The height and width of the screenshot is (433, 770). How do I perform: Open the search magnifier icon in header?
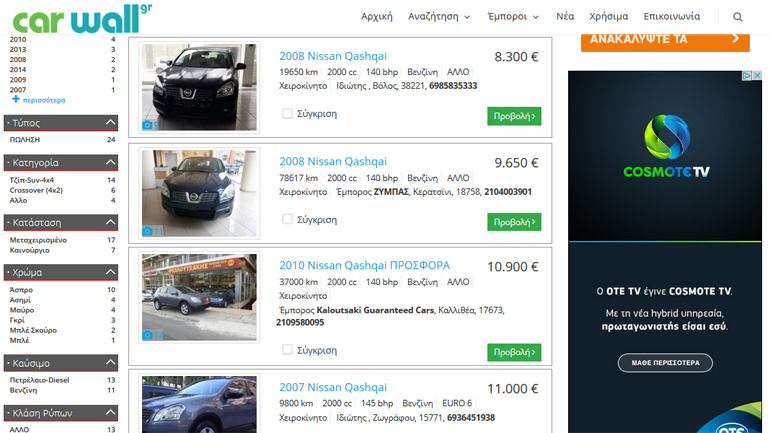(x=738, y=17)
